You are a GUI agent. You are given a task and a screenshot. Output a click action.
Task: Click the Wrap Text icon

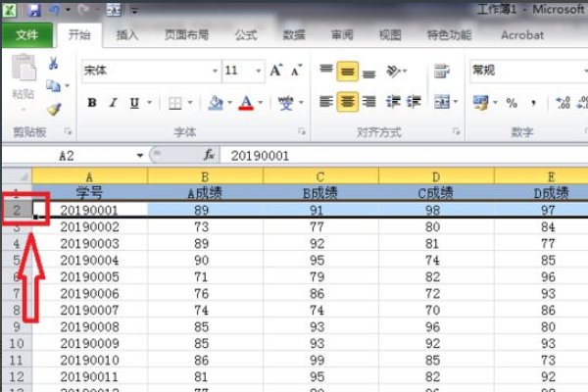pyautogui.click(x=442, y=71)
